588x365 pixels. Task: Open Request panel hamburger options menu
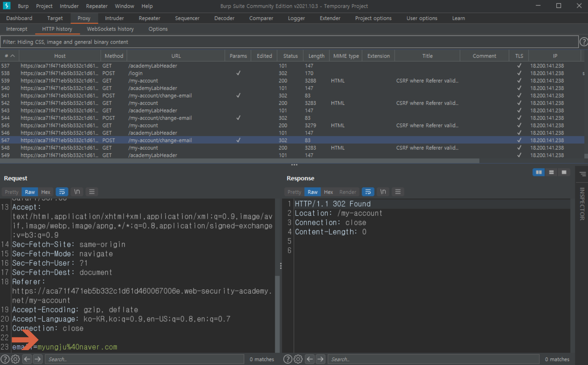[92, 192]
